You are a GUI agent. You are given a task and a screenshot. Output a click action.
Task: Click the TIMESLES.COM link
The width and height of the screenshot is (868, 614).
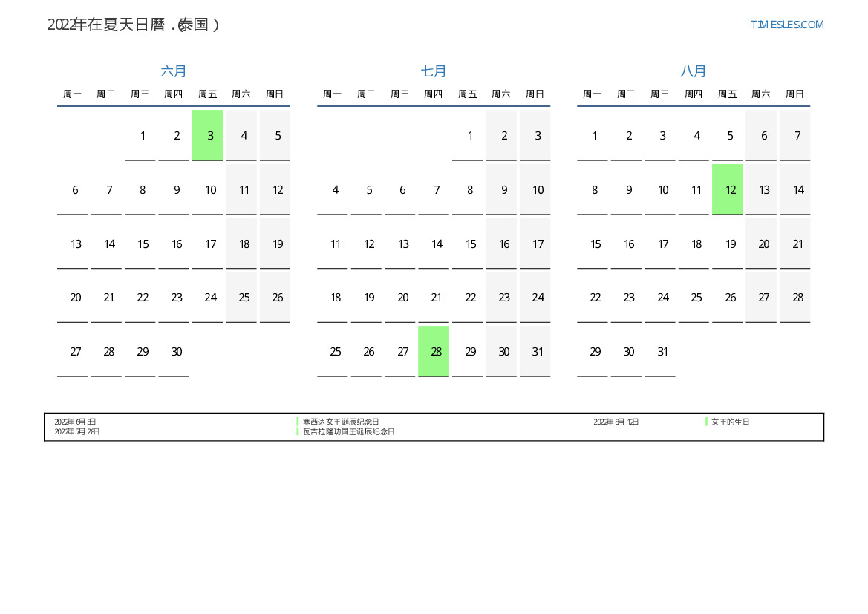[786, 25]
